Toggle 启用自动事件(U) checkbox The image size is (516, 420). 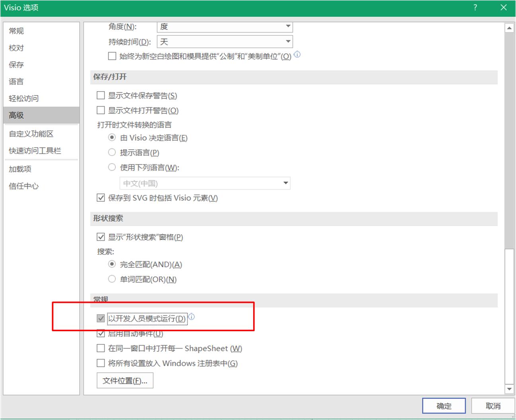tap(101, 334)
